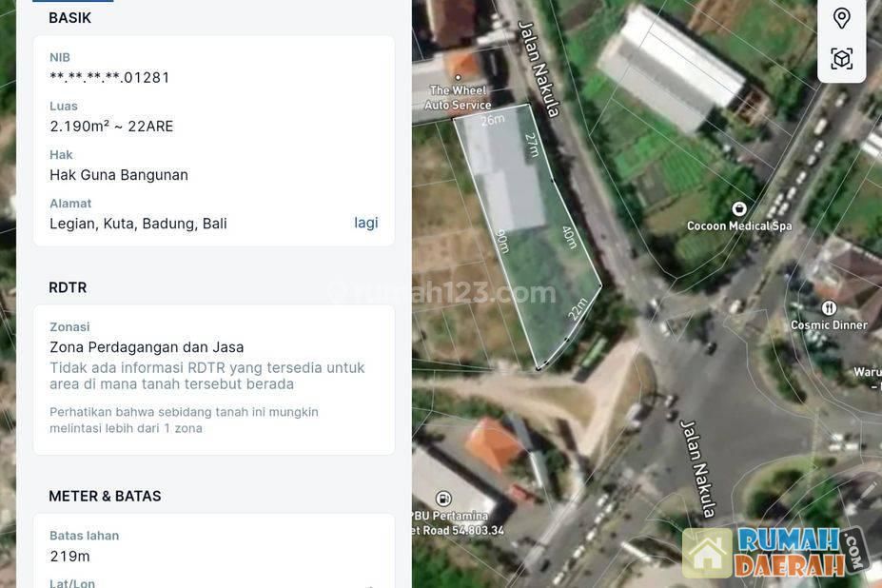Open the 3D cube view icon
The image size is (882, 588).
coord(841,59)
